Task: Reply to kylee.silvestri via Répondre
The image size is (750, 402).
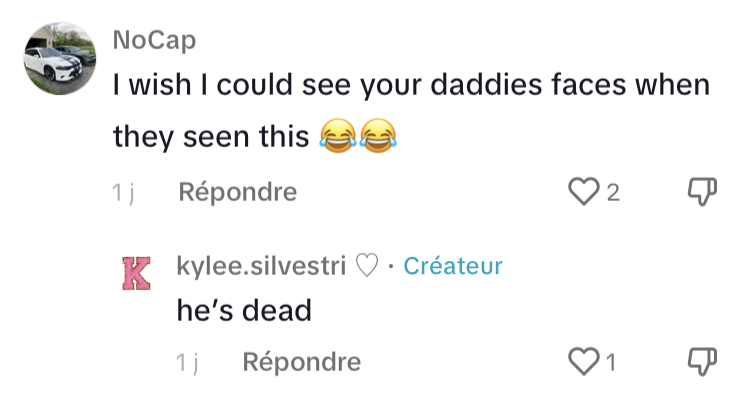Action: point(302,362)
